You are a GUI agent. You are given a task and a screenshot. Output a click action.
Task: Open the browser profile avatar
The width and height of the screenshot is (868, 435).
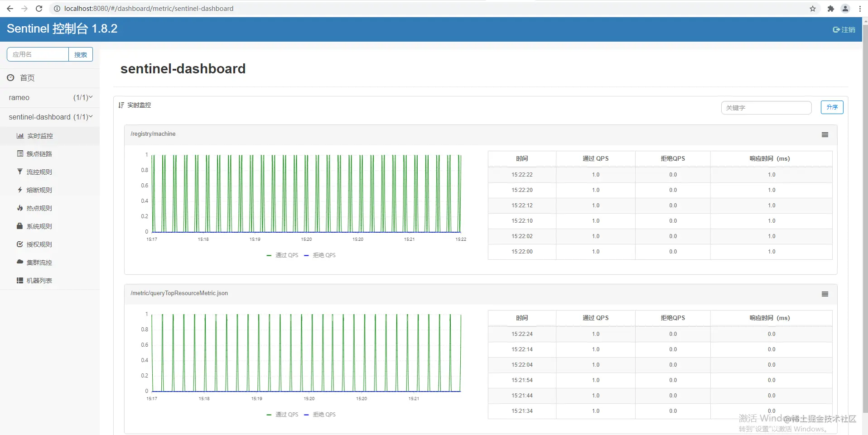point(845,9)
